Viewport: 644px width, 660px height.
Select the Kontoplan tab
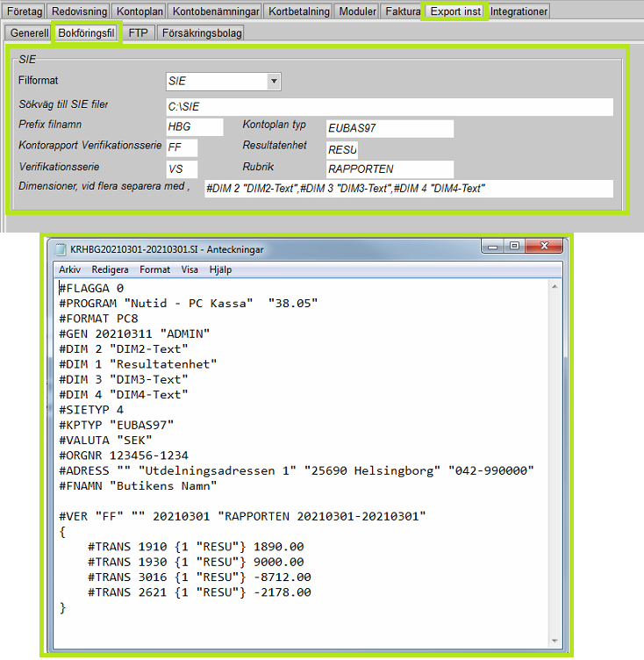140,11
